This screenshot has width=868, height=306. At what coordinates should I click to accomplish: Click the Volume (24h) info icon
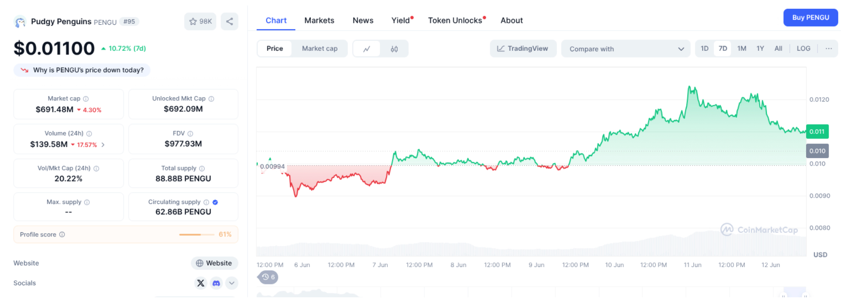(x=89, y=134)
